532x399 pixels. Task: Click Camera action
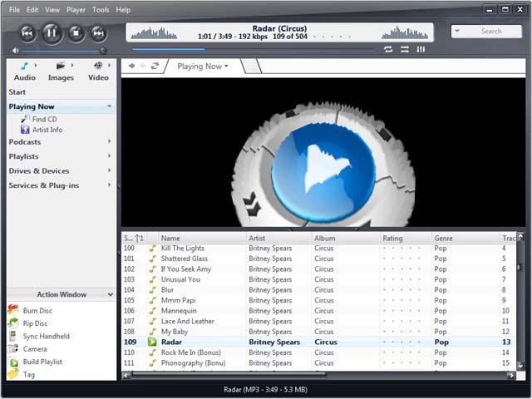(x=35, y=349)
